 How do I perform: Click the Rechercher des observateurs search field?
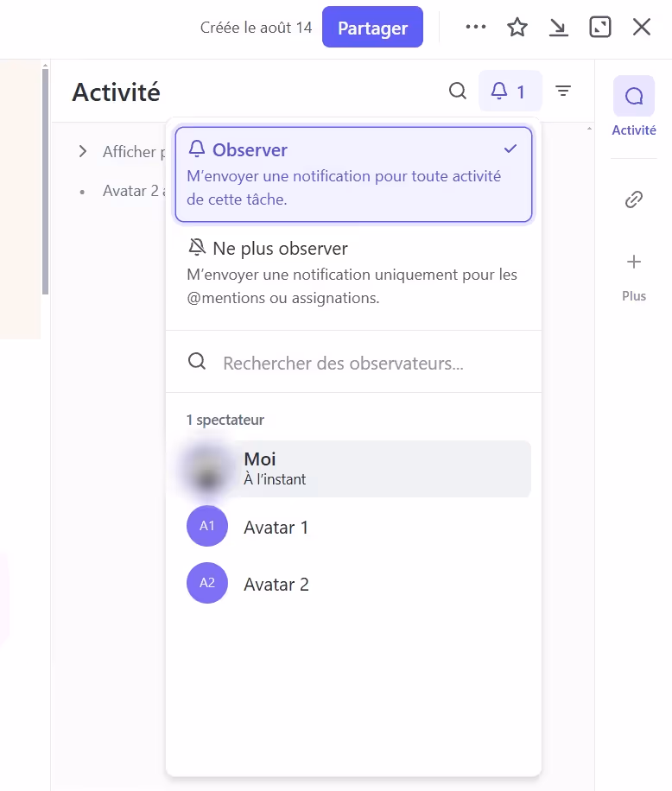click(363, 363)
